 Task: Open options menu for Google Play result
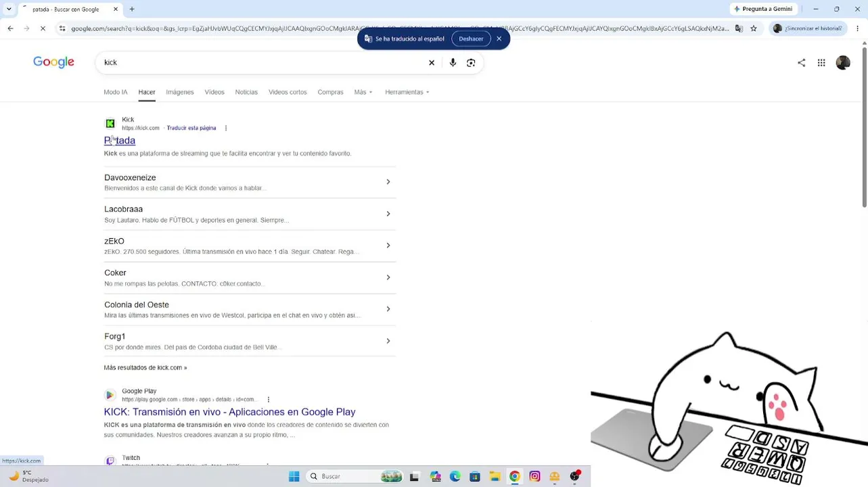269,400
